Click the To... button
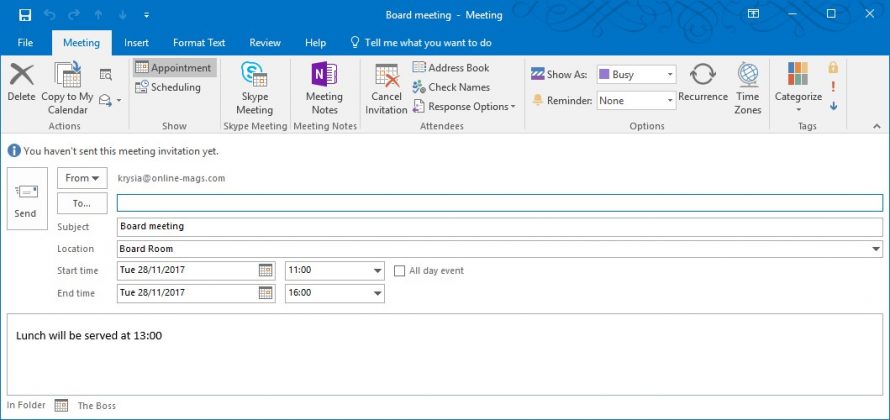Image resolution: width=890 pixels, height=420 pixels. [82, 203]
